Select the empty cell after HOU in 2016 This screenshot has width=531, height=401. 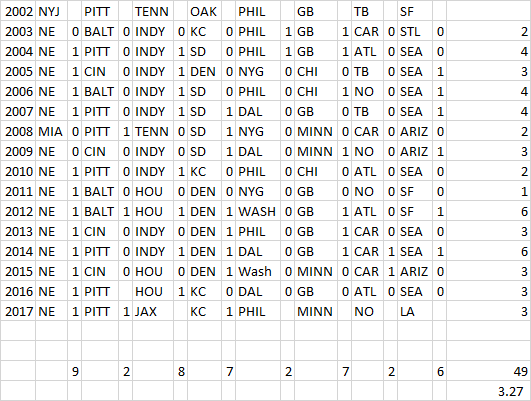coord(180,291)
